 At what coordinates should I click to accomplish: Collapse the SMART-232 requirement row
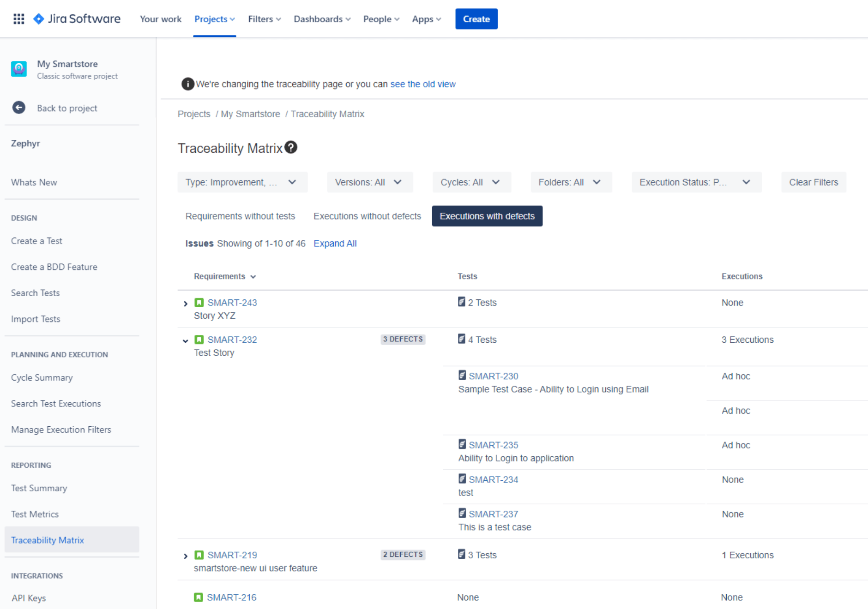[186, 341]
